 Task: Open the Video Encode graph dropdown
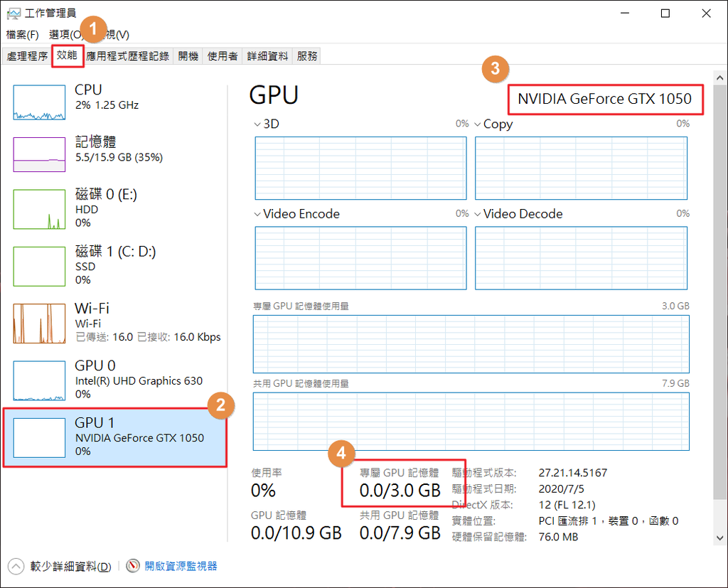(x=257, y=214)
